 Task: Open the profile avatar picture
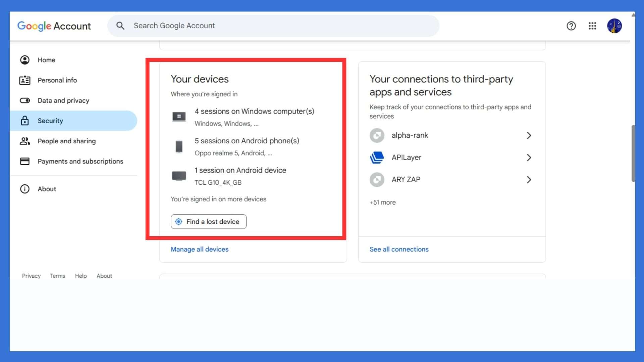coord(614,26)
